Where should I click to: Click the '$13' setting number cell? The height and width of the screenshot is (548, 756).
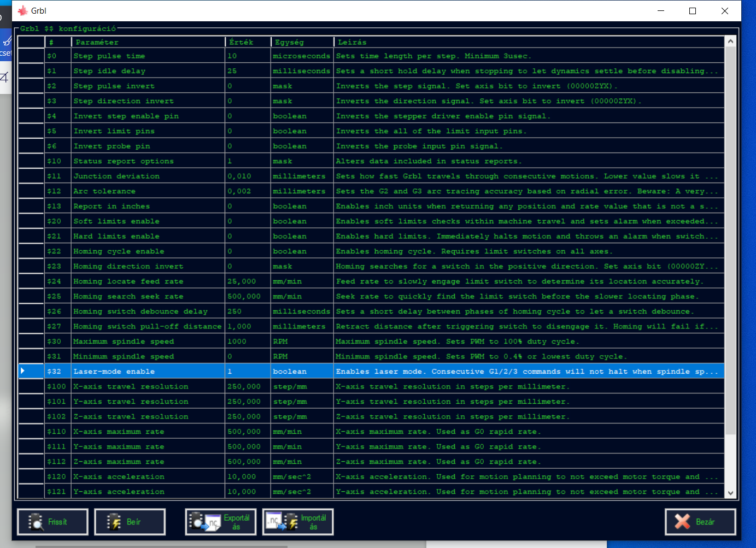tap(58, 207)
